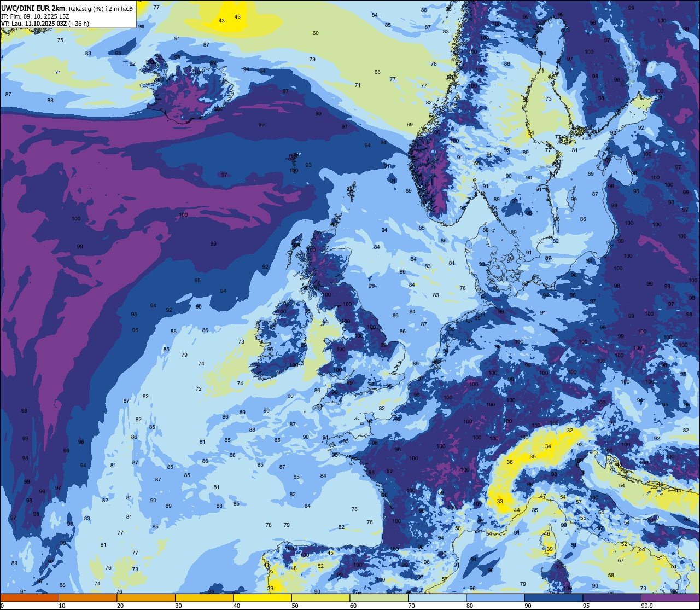
Task: Click the humidity value 48 over northern Spain
Action: click(294, 568)
